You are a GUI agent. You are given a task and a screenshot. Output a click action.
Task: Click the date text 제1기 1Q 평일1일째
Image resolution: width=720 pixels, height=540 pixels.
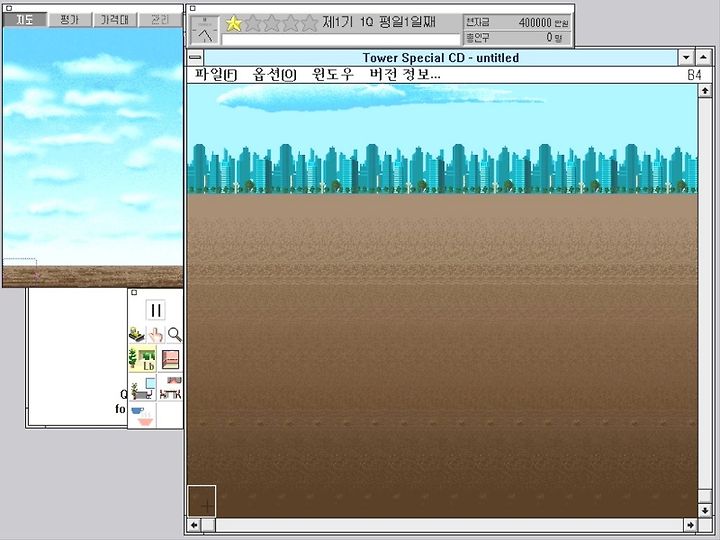click(379, 22)
